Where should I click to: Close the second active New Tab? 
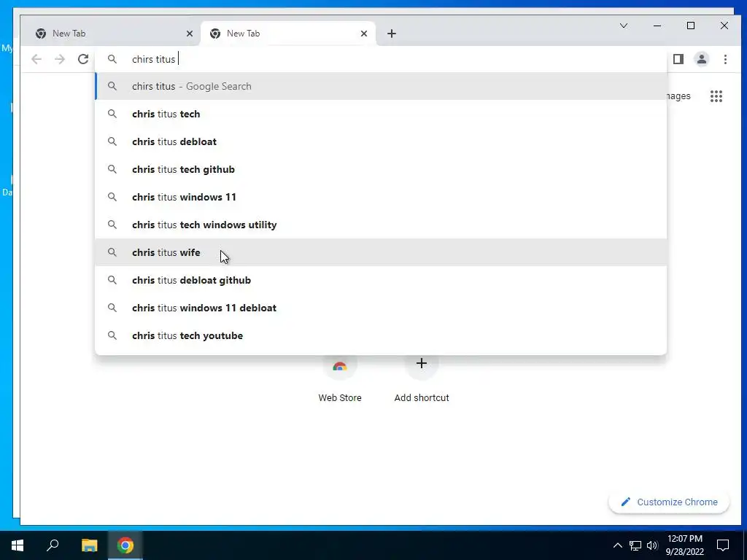(364, 34)
